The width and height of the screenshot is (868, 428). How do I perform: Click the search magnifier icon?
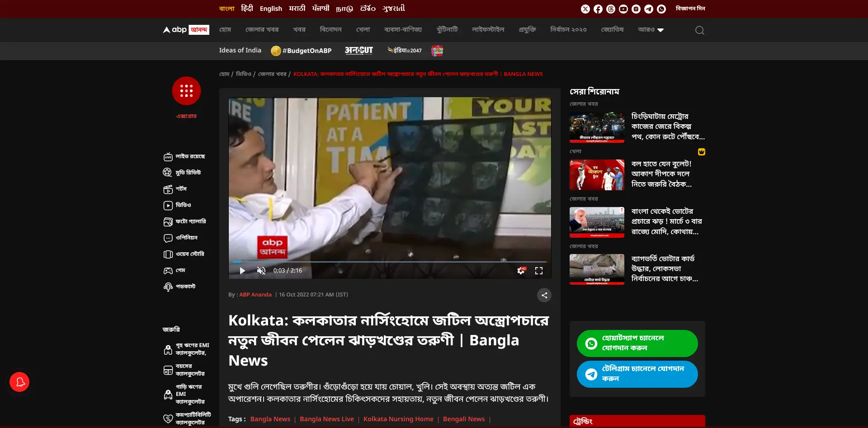point(699,30)
